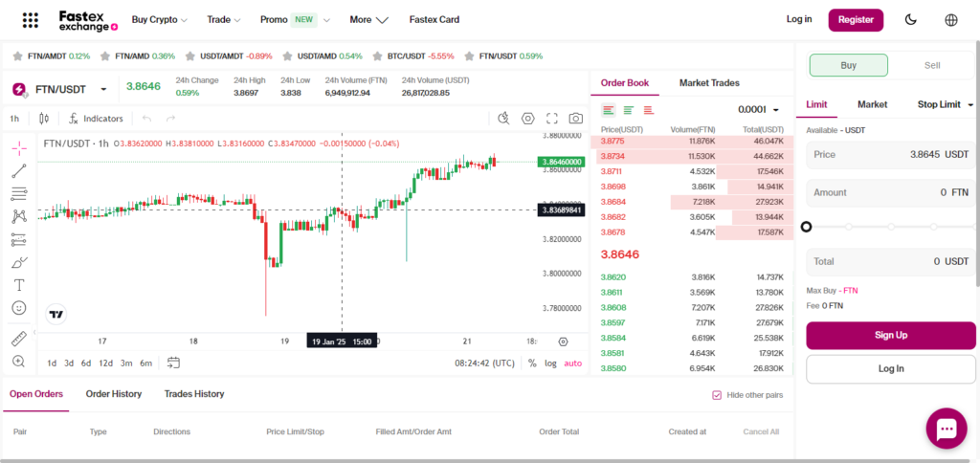The height and width of the screenshot is (463, 980).
Task: Toggle fullscreen chart mode
Action: pos(552,118)
